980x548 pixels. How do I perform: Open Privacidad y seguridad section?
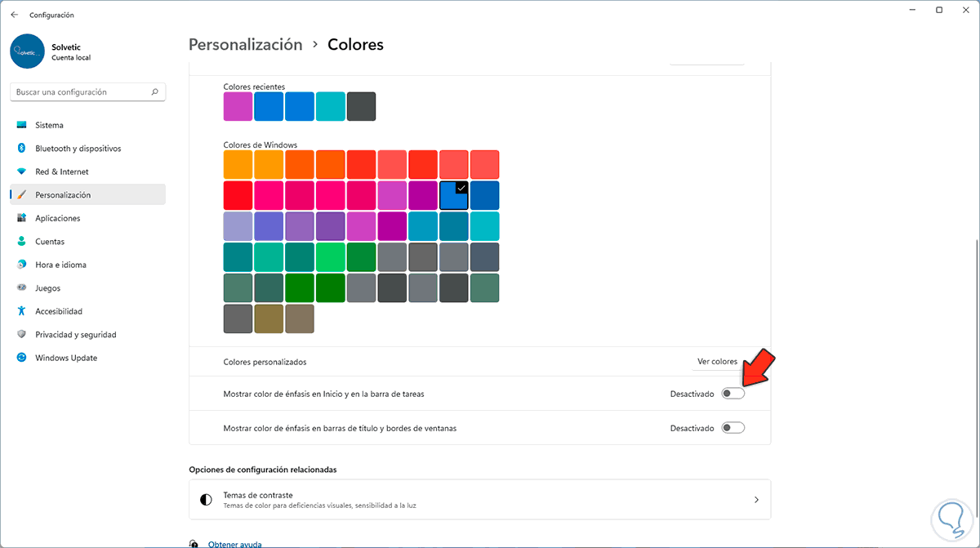tap(75, 335)
